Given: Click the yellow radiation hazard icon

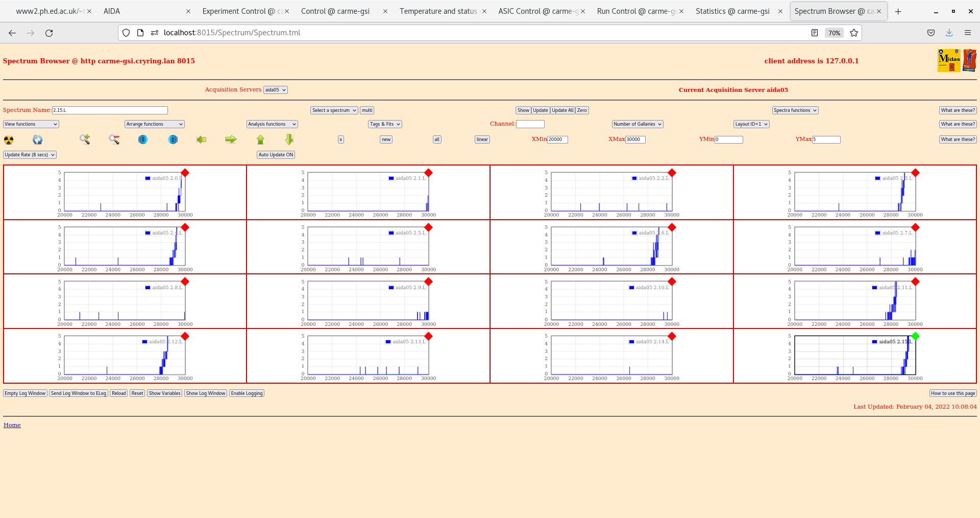Looking at the screenshot, I should [x=9, y=140].
